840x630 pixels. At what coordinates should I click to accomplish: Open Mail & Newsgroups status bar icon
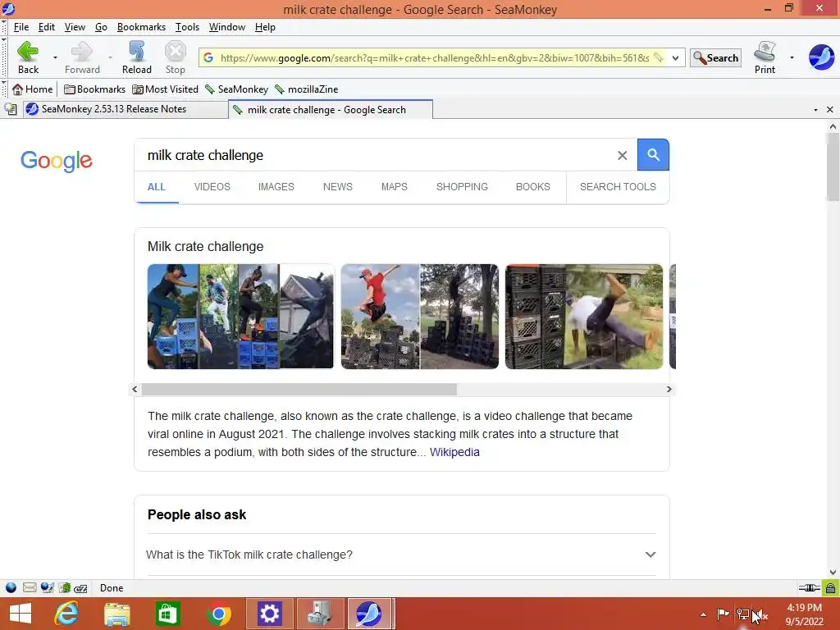click(x=30, y=587)
